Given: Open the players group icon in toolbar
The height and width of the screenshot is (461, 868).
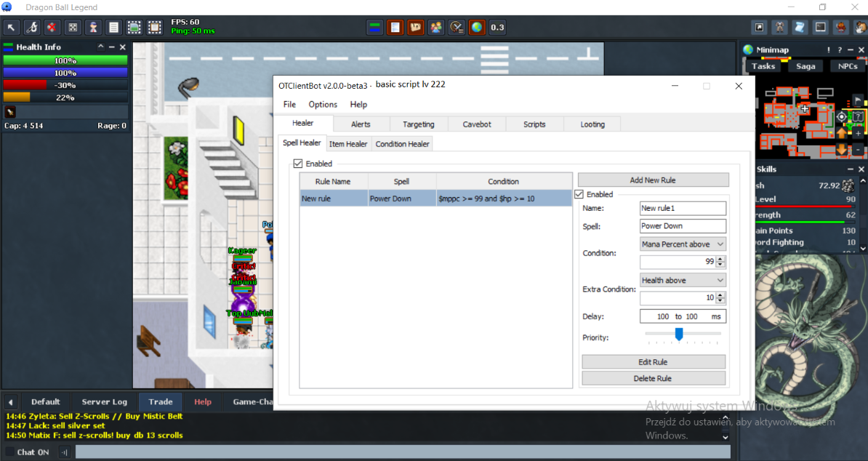Looking at the screenshot, I should click(x=436, y=28).
